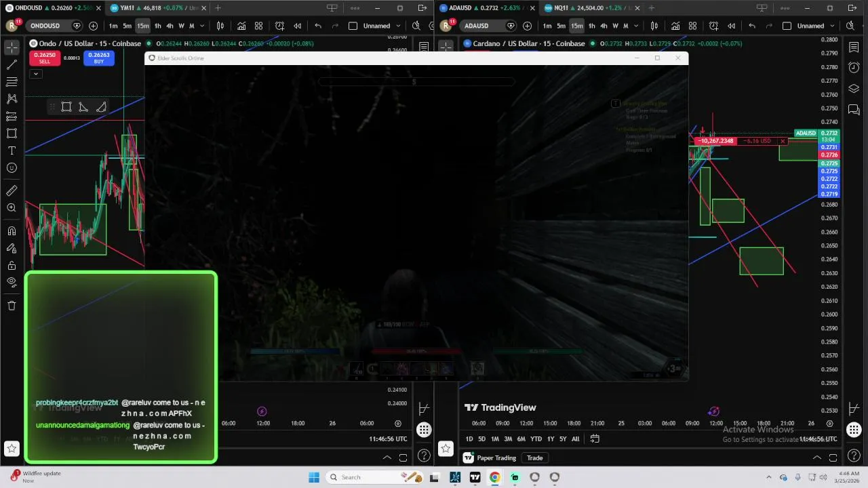The width and height of the screenshot is (868, 488).
Task: Select the trend line tool in left window
Action: 12,65
